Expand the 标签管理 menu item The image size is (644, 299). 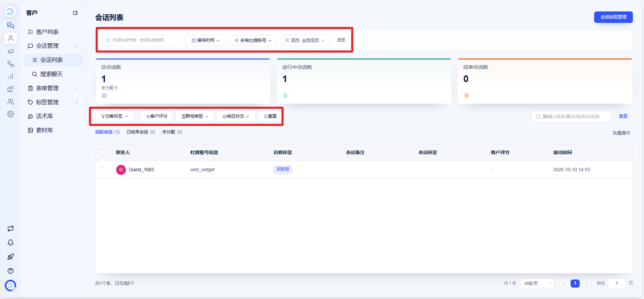pyautogui.click(x=54, y=102)
